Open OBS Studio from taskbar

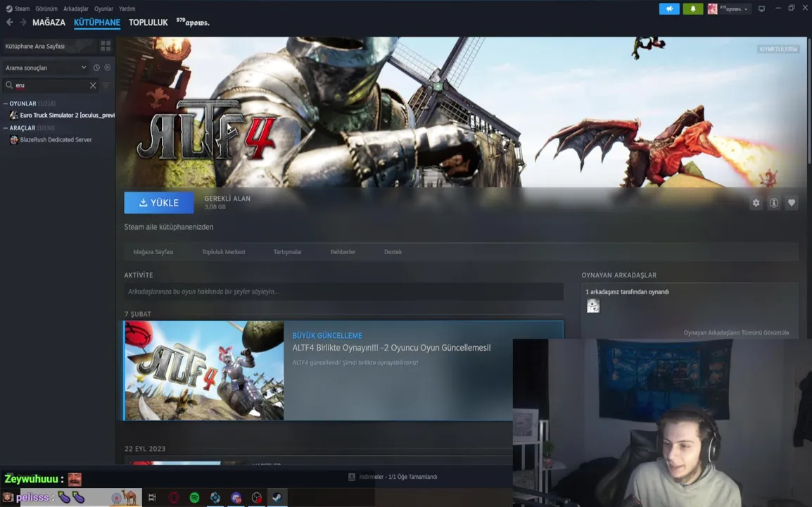coord(256,498)
